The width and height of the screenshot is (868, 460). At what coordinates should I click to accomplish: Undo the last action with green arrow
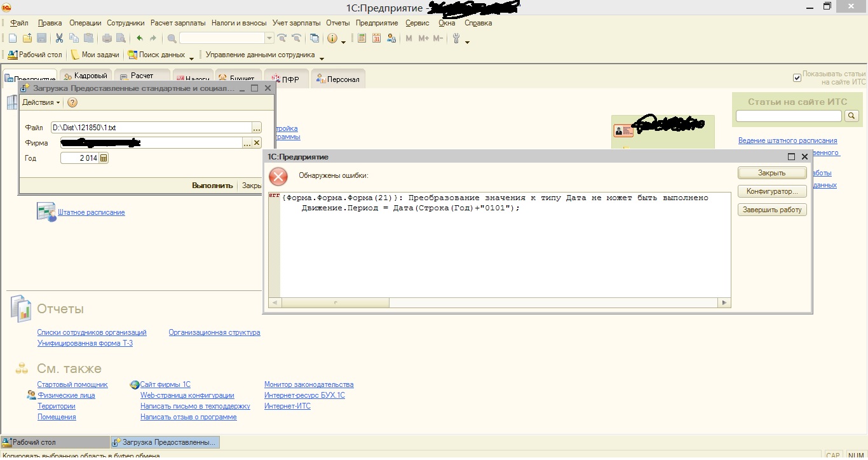coord(139,39)
